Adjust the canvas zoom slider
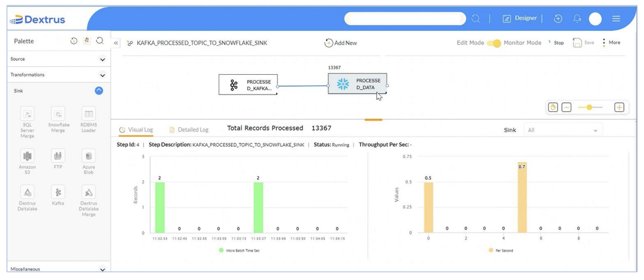 pos(590,107)
